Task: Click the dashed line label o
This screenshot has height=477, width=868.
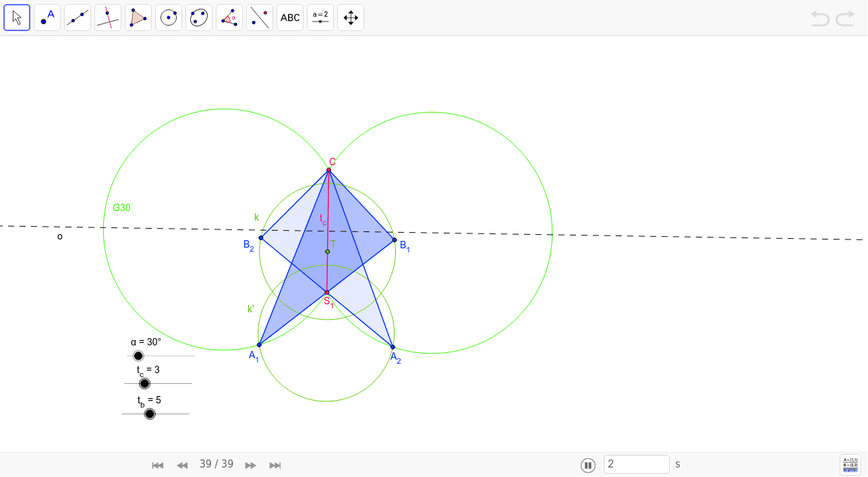Action: 59,237
